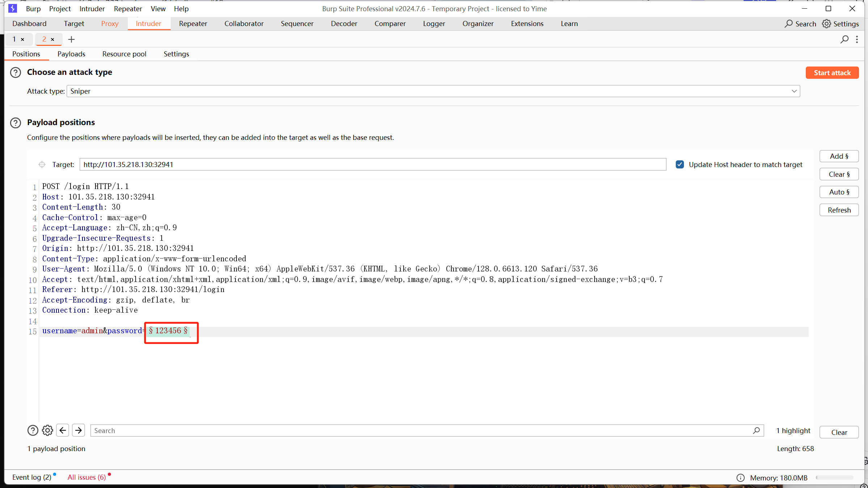
Task: Open the Project menu
Action: click(x=60, y=9)
